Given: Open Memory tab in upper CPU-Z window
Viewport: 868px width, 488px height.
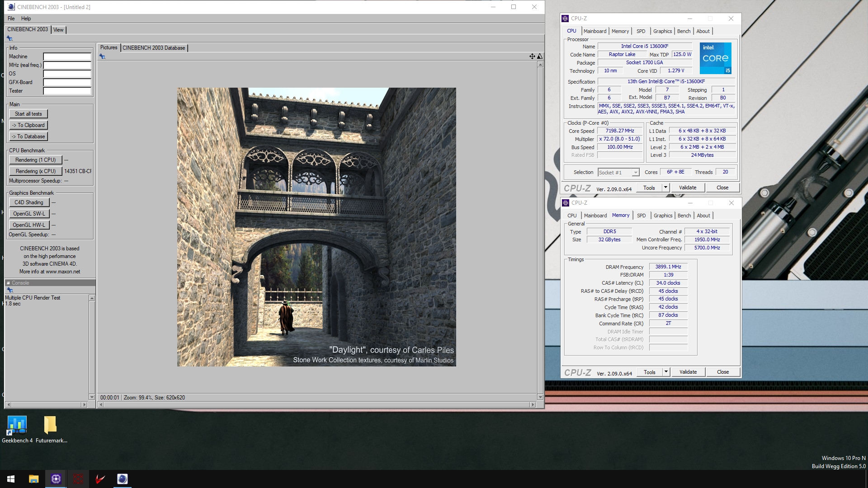Looking at the screenshot, I should click(620, 31).
